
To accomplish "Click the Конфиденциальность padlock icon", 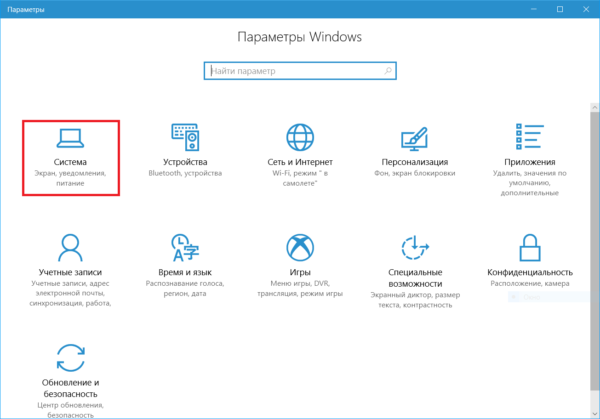I will 529,247.
